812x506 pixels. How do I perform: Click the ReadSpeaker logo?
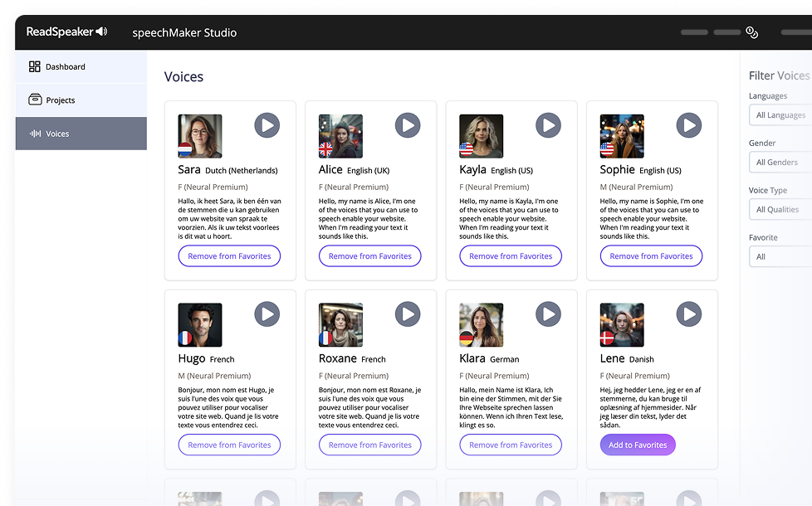coord(66,32)
